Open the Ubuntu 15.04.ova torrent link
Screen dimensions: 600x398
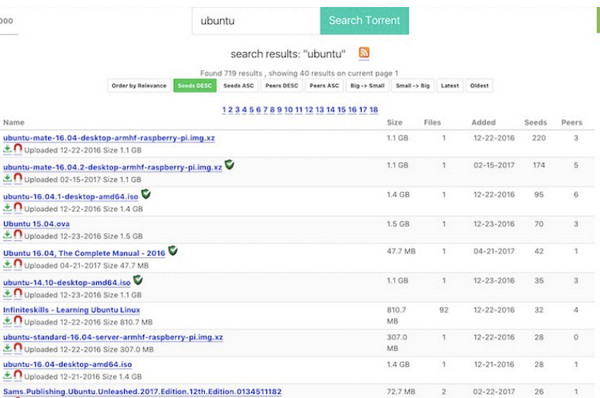(36, 224)
